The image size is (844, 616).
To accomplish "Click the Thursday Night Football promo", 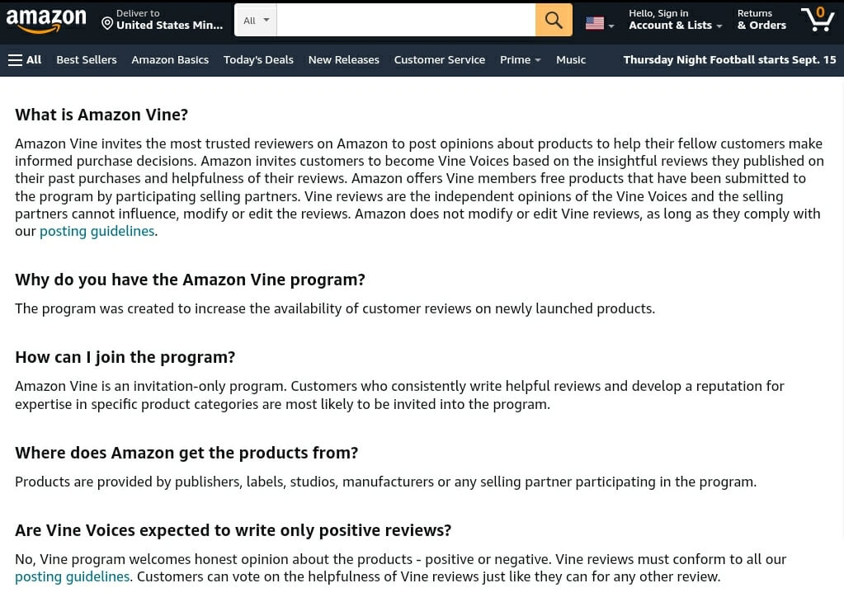I will pyautogui.click(x=729, y=59).
